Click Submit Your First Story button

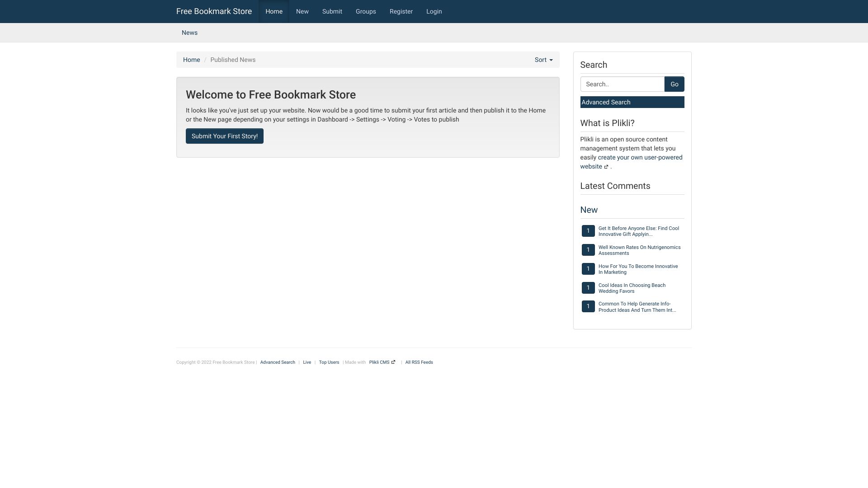pos(225,136)
